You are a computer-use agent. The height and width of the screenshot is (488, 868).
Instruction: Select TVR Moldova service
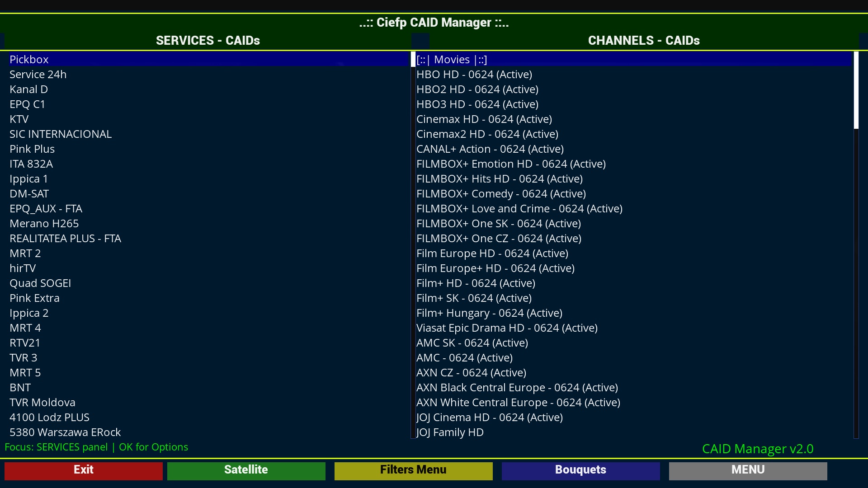(x=209, y=402)
